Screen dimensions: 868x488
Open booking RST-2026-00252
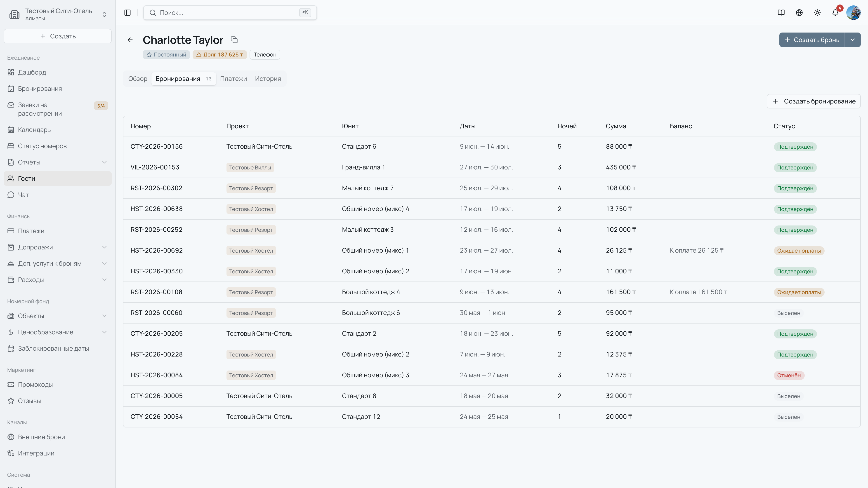pos(157,230)
